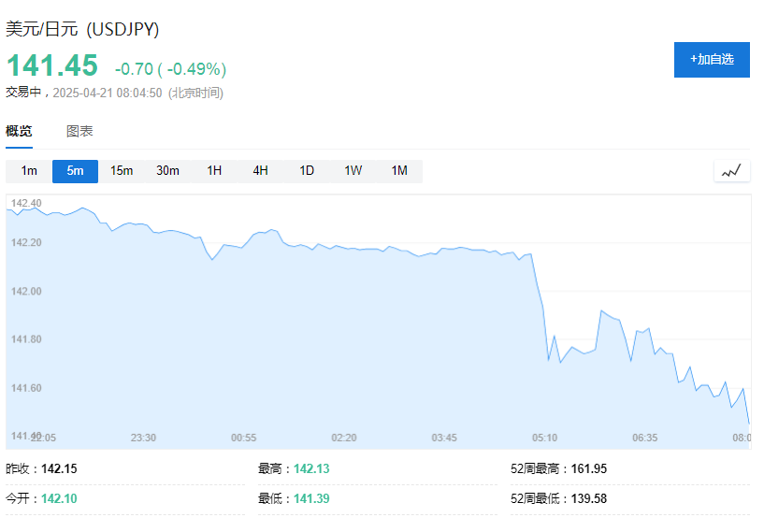The width and height of the screenshot is (764, 532).
Task: Select the 5m timeframe
Action: 75,170
